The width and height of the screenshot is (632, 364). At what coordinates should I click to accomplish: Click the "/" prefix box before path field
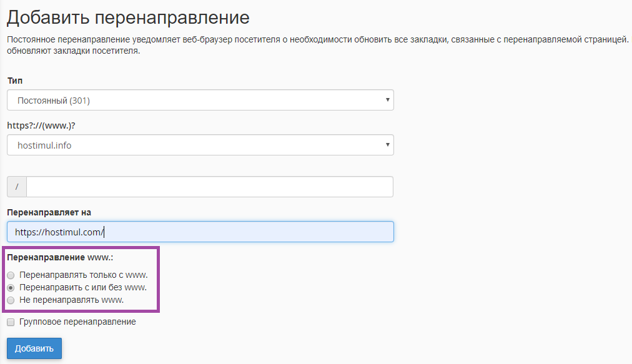click(17, 187)
